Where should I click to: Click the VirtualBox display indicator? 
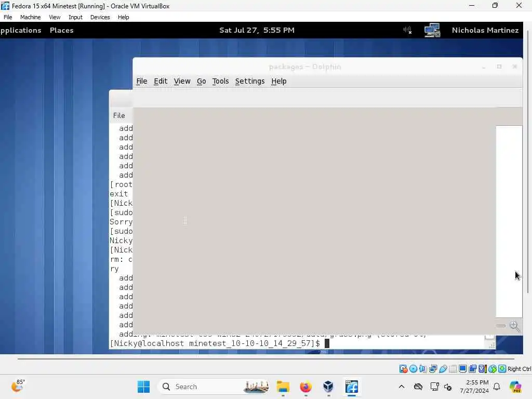click(462, 369)
